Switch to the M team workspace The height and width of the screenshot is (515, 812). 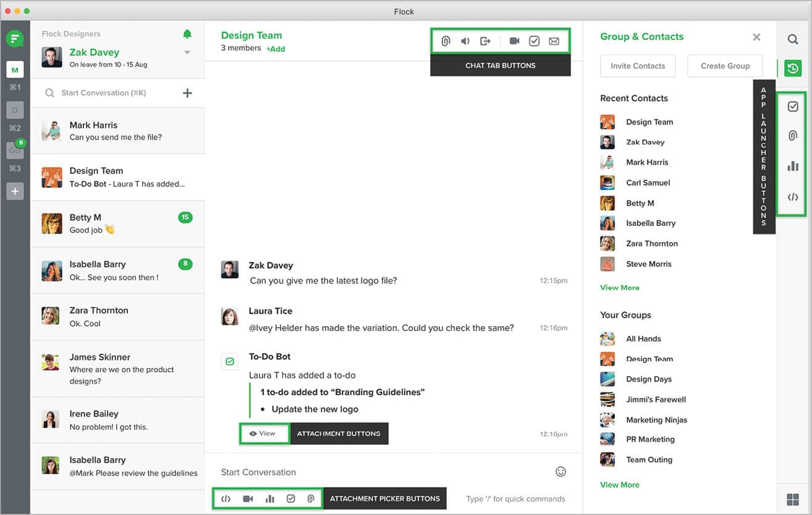(15, 70)
